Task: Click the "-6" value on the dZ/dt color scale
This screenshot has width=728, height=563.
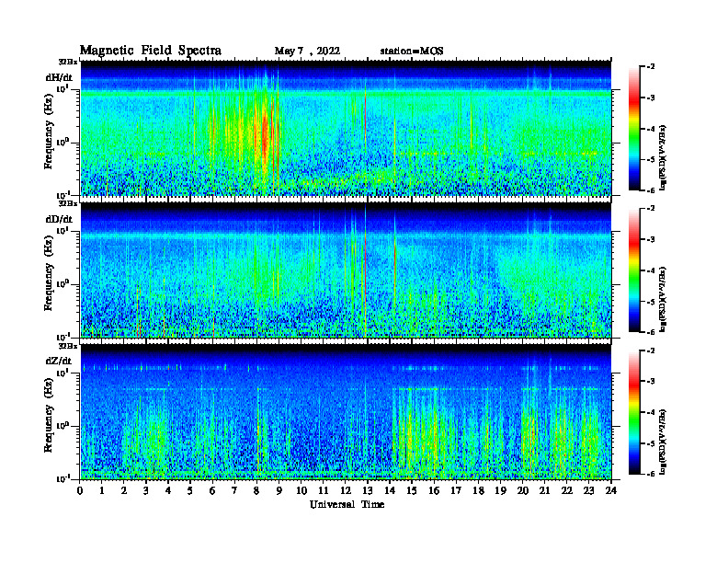Action: (x=651, y=474)
